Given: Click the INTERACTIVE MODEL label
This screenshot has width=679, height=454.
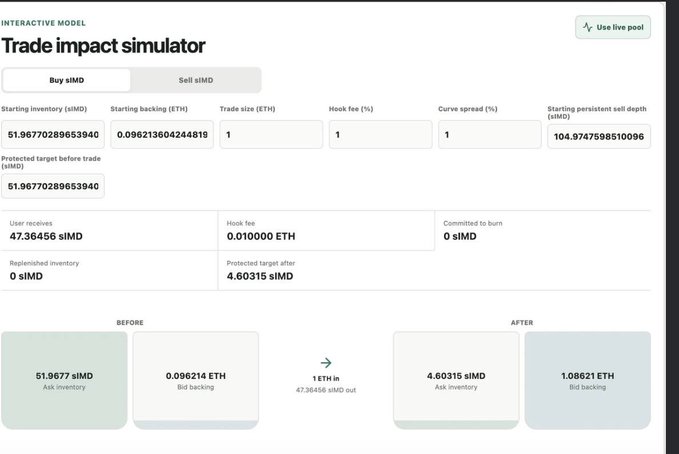Looking at the screenshot, I should point(43,23).
